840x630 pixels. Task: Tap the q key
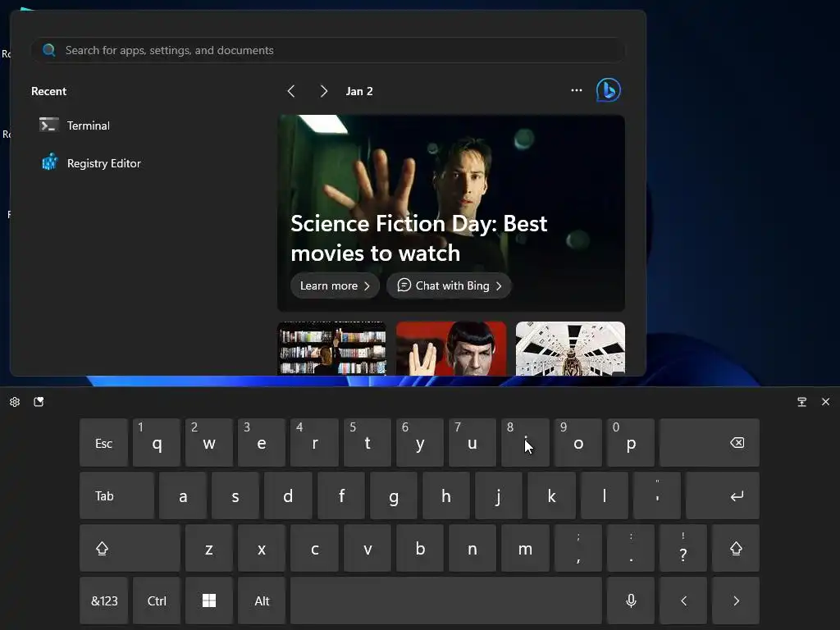(157, 442)
